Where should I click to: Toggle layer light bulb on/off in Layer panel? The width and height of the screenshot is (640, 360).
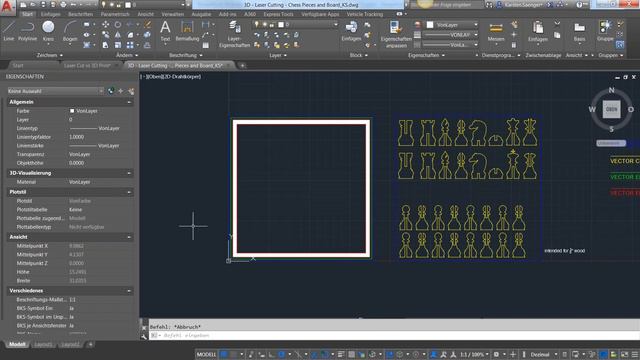pos(256,24)
